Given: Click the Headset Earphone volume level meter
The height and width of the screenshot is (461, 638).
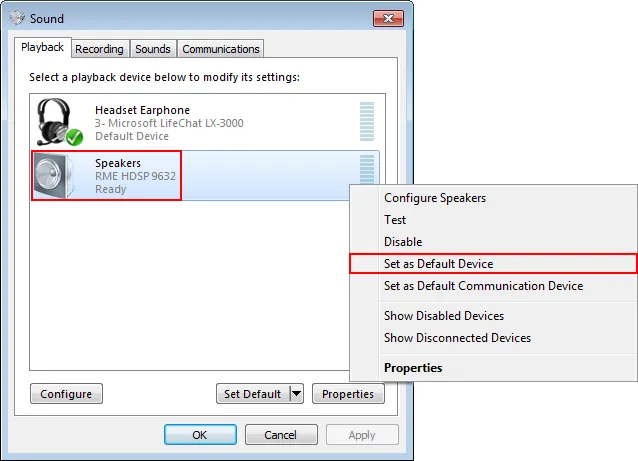Looking at the screenshot, I should (x=366, y=122).
